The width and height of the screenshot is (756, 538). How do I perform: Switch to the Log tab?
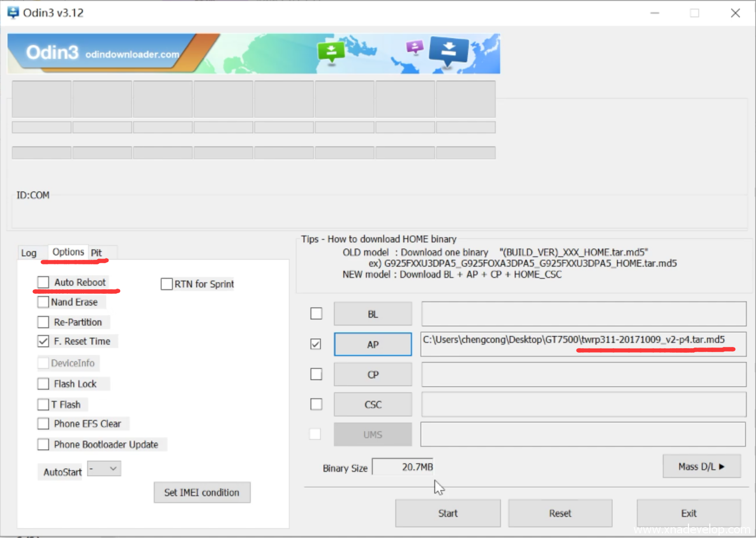click(29, 253)
